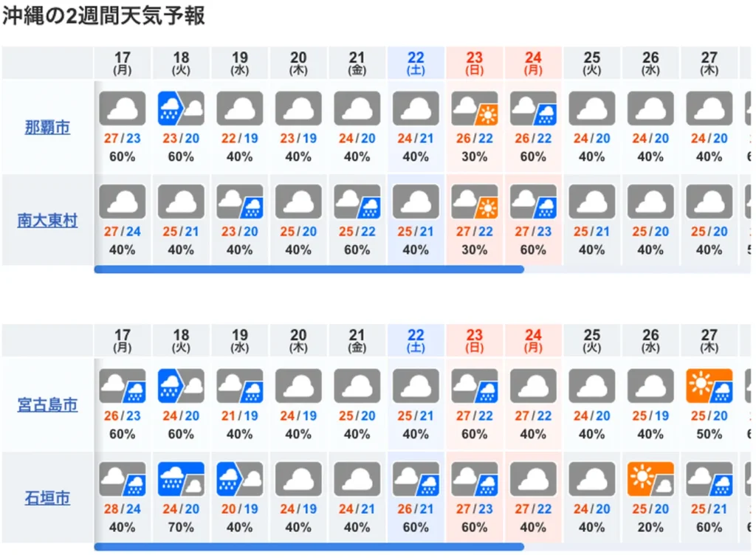Click the cloudy-then-sunny icon for 那覇市 on the 23rd

475,108
